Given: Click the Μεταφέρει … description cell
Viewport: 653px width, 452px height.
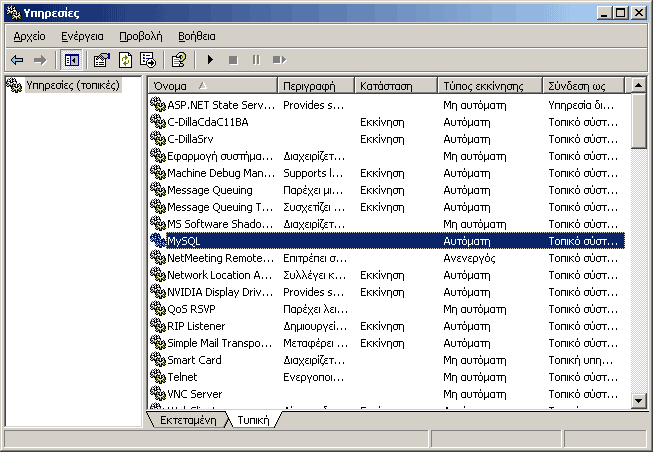Looking at the screenshot, I should click(315, 343).
